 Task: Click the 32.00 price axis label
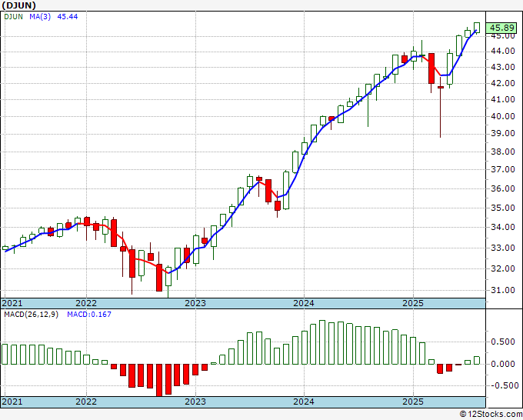click(x=503, y=268)
